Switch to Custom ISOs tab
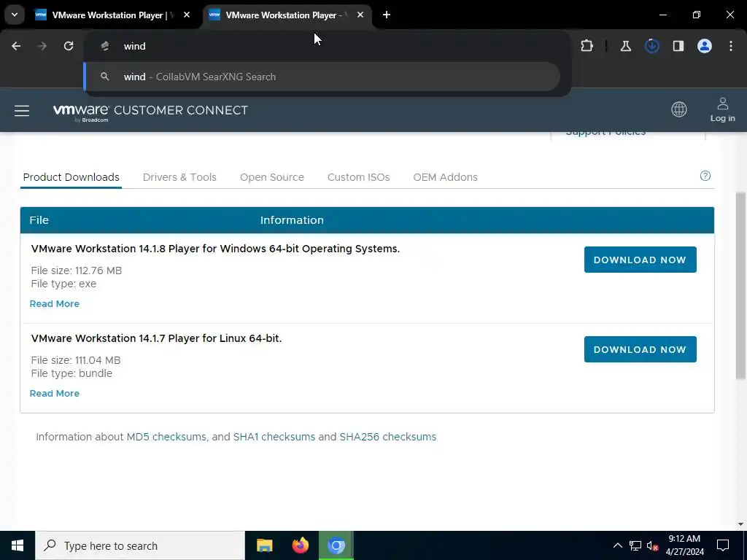This screenshot has width=747, height=560. pos(358,177)
